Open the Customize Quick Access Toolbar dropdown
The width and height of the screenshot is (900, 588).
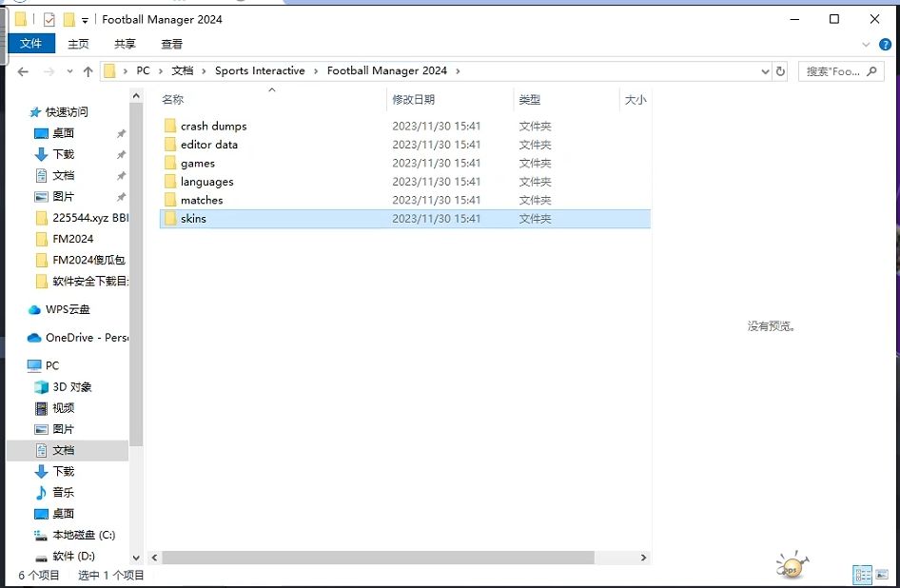[85, 21]
